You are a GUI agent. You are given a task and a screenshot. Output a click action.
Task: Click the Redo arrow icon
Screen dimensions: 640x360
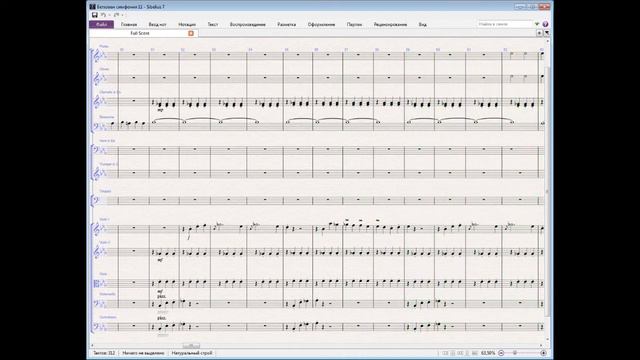[116, 15]
